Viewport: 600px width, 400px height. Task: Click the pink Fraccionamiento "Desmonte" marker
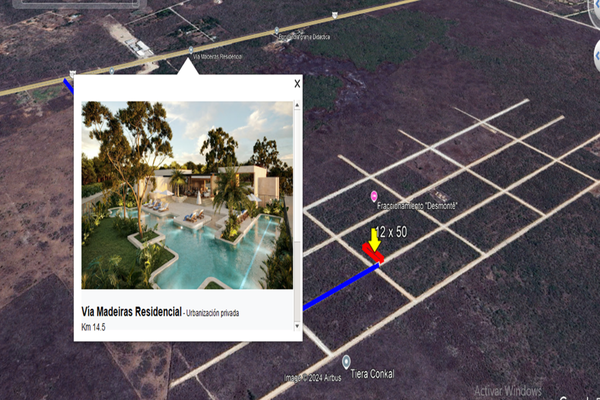click(374, 196)
